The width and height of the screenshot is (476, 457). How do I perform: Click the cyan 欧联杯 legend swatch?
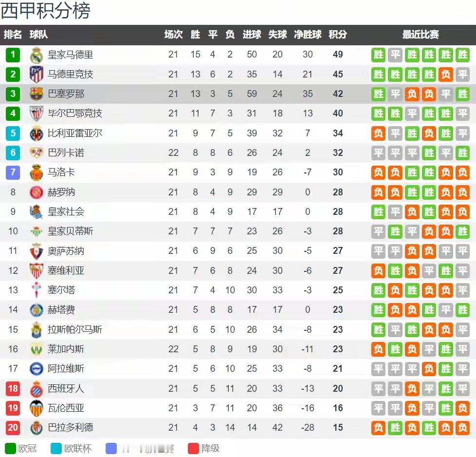click(x=56, y=449)
